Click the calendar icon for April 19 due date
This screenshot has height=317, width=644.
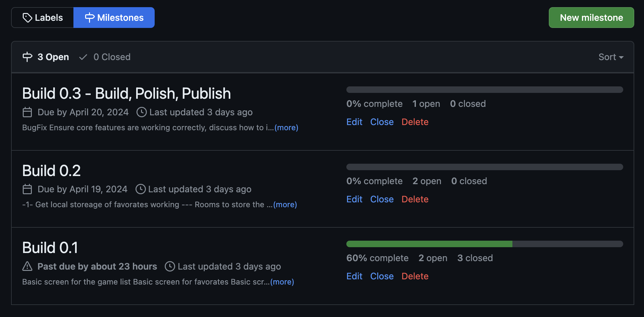click(x=27, y=189)
